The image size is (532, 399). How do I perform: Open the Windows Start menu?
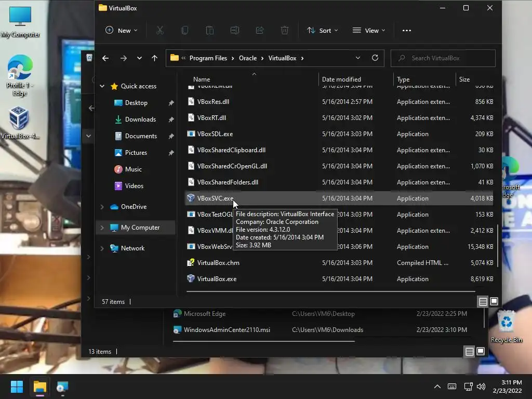(x=17, y=387)
